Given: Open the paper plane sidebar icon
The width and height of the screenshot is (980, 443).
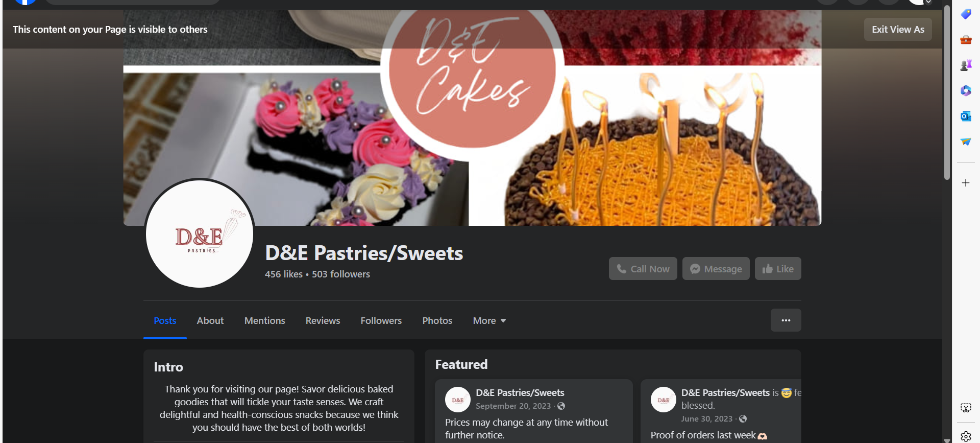Looking at the screenshot, I should (x=965, y=142).
